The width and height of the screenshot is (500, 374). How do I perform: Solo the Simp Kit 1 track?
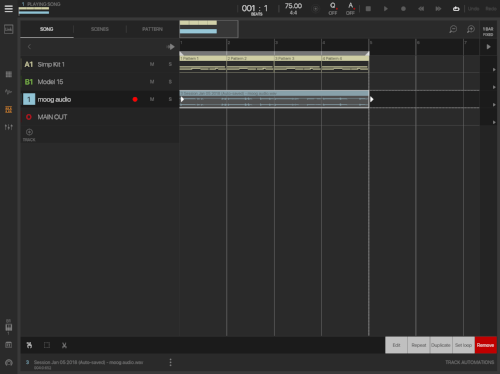[170, 64]
